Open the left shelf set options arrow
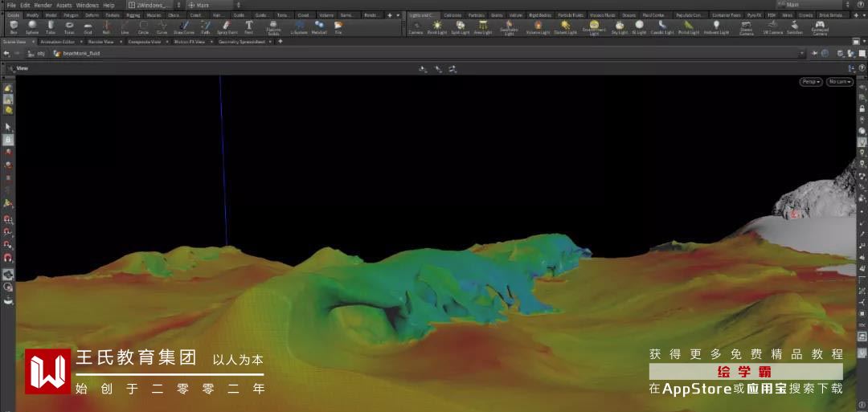Image resolution: width=868 pixels, height=412 pixels. (398, 15)
